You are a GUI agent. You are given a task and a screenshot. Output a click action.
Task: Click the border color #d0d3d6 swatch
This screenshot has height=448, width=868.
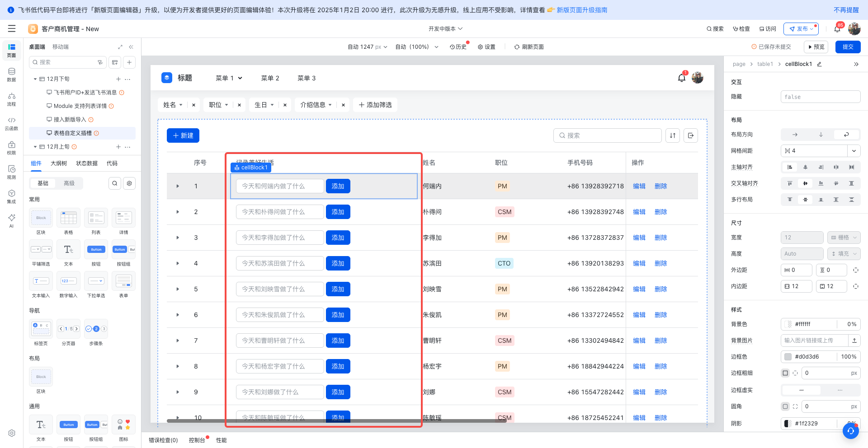click(788, 357)
